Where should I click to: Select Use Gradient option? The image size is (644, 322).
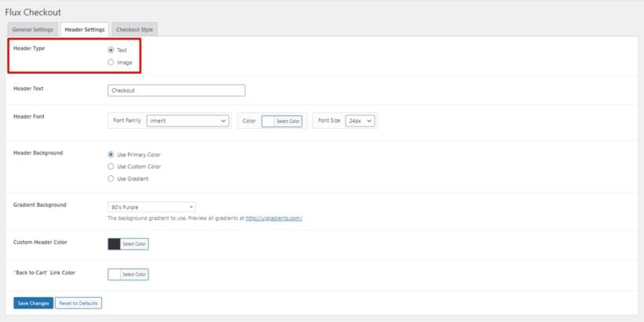click(x=111, y=178)
